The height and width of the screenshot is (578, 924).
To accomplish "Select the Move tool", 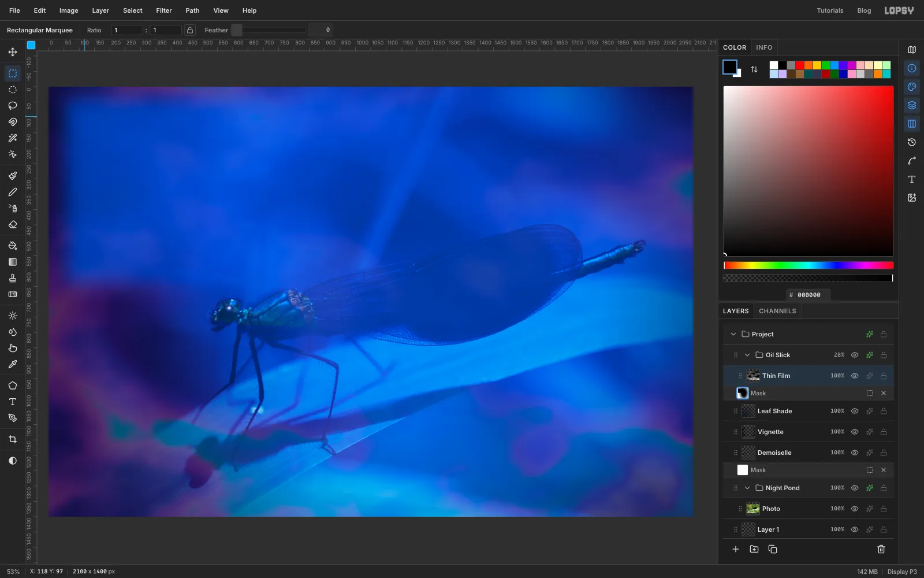I will coord(13,52).
